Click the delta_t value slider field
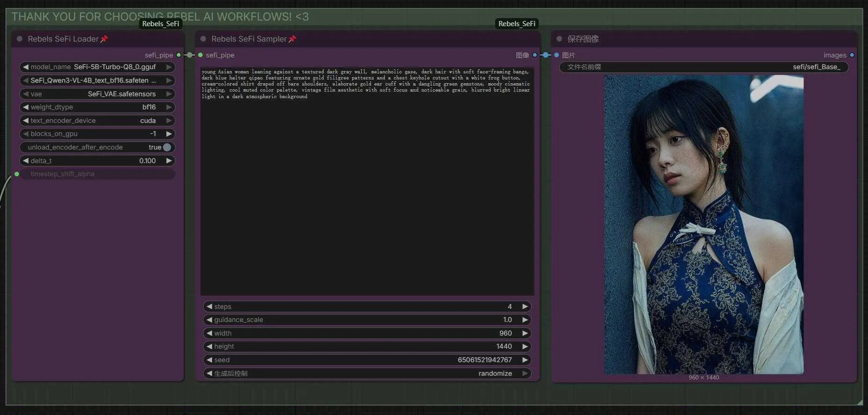Screen dimensions: 868x415 coord(97,161)
